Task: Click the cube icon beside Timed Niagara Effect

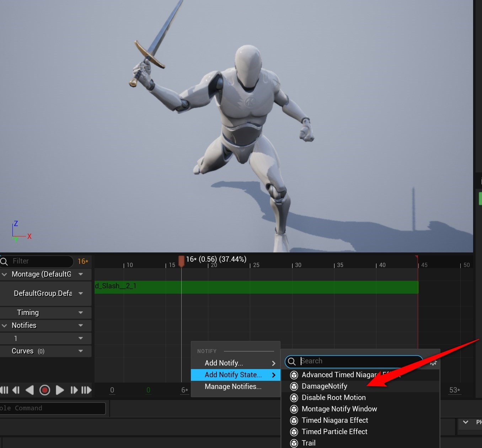Action: pyautogui.click(x=294, y=420)
